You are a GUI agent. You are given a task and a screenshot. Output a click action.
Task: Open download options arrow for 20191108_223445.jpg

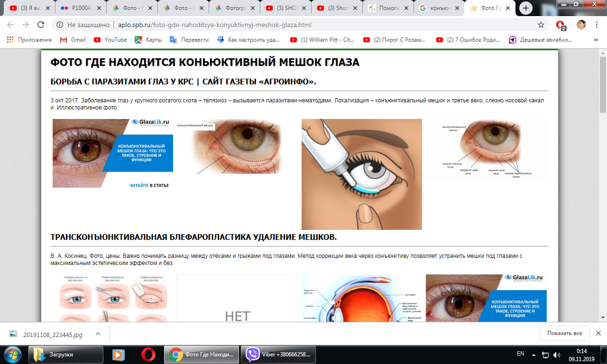tap(98, 334)
